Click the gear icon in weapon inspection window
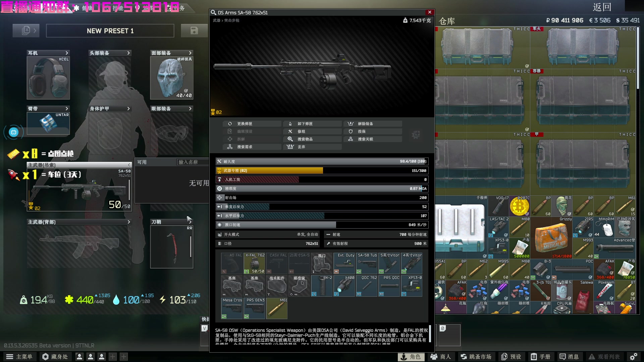The height and width of the screenshot is (362, 644). [x=416, y=135]
